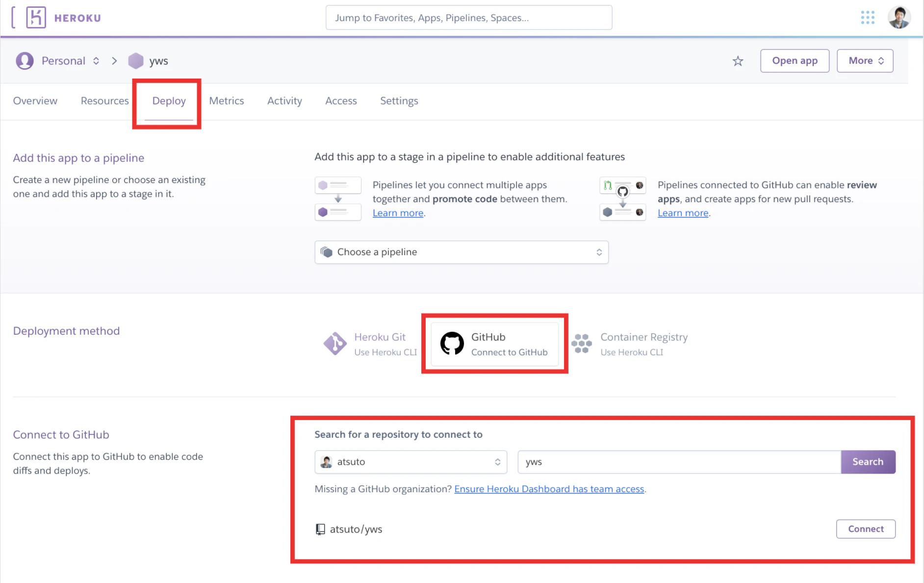Click the Add this app to a pipeline heading
The width and height of the screenshot is (924, 583).
78,158
